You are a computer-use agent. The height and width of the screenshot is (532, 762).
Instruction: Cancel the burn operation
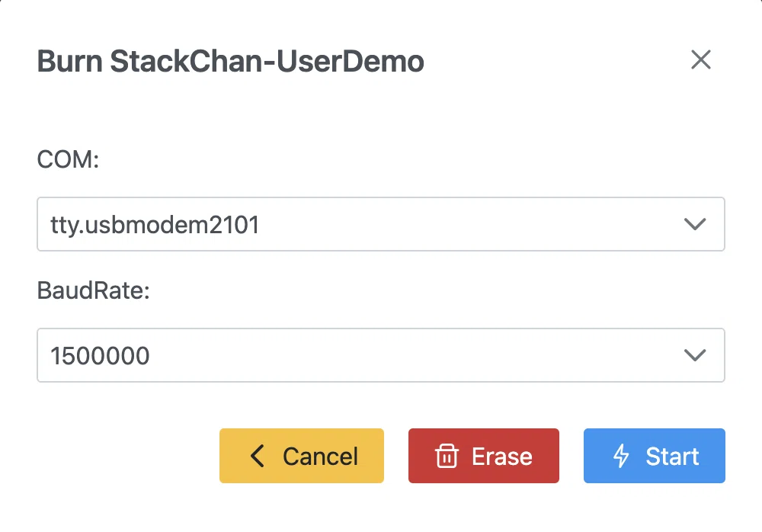[301, 456]
